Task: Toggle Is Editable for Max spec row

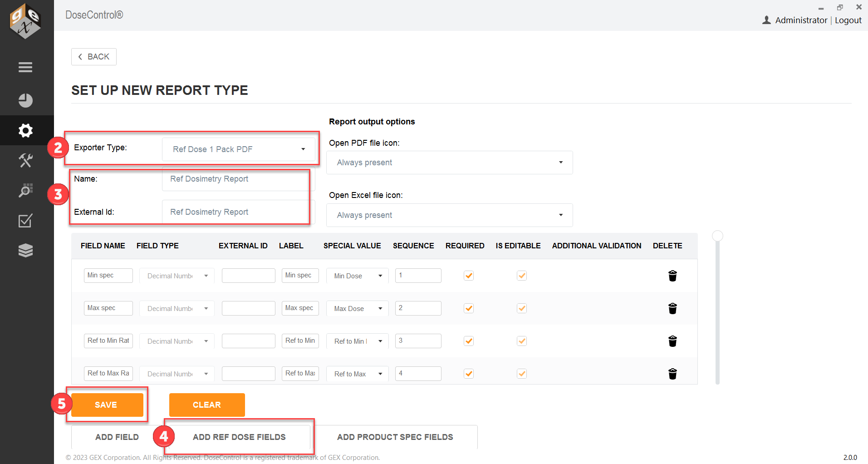Action: coord(522,308)
